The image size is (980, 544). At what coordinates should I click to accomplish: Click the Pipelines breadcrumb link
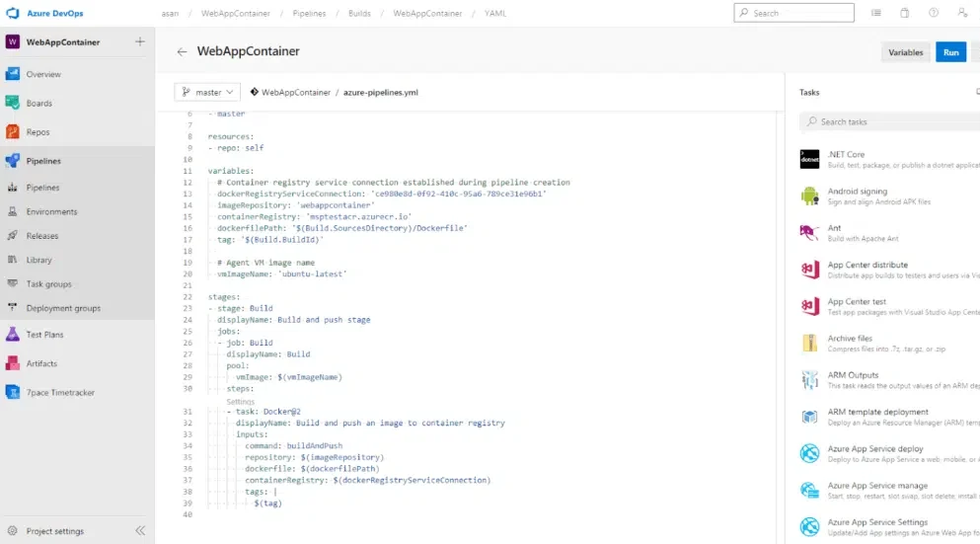[309, 13]
